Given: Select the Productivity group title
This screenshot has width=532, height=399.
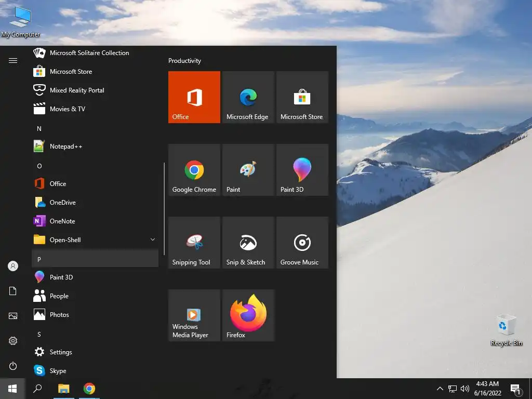Looking at the screenshot, I should click(184, 61).
